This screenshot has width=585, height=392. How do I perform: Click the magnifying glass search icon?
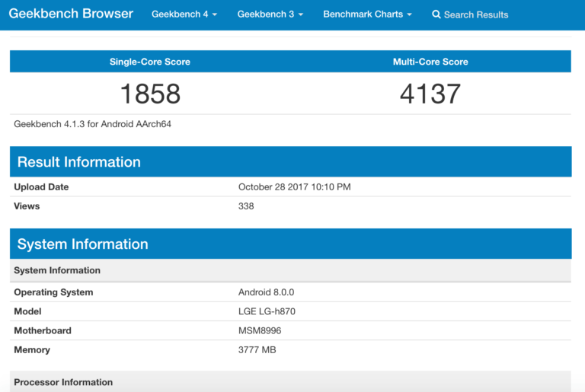436,14
